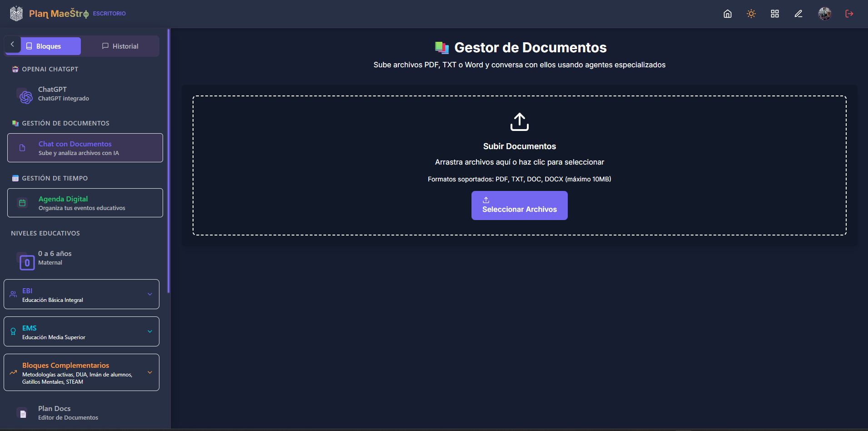
Task: Collapse sidebar with the back chevron
Action: click(x=13, y=45)
